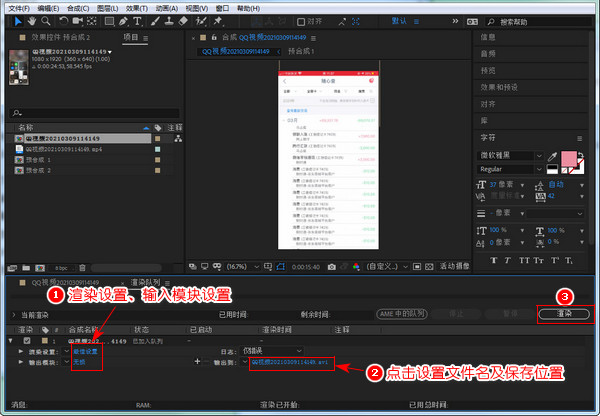Image resolution: width=600 pixels, height=416 pixels.
Task: Open the show channel RGB color icon
Action: pos(356,267)
